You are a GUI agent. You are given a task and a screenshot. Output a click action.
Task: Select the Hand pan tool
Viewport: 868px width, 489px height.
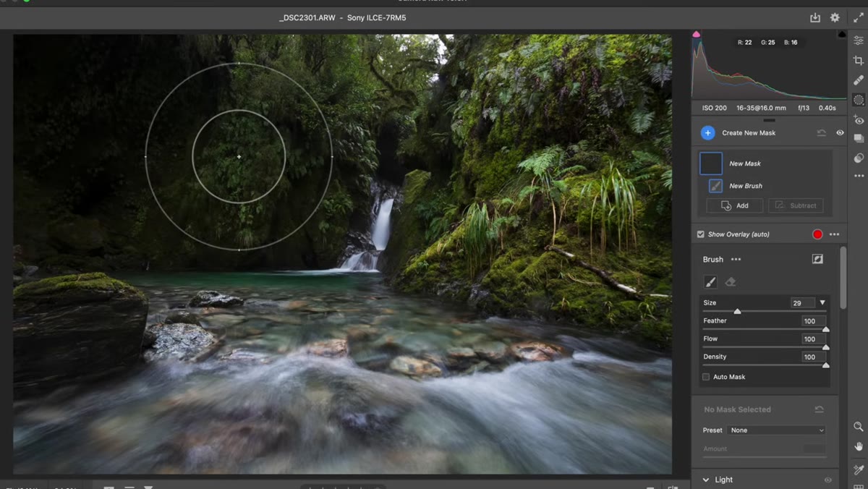(x=859, y=446)
